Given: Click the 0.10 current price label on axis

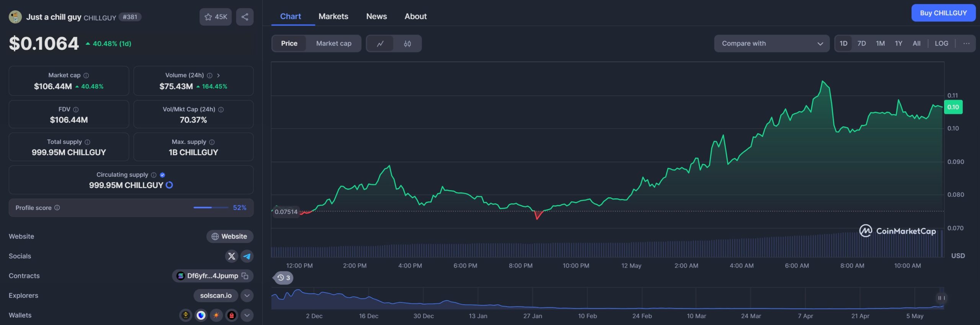Looking at the screenshot, I should pyautogui.click(x=953, y=107).
